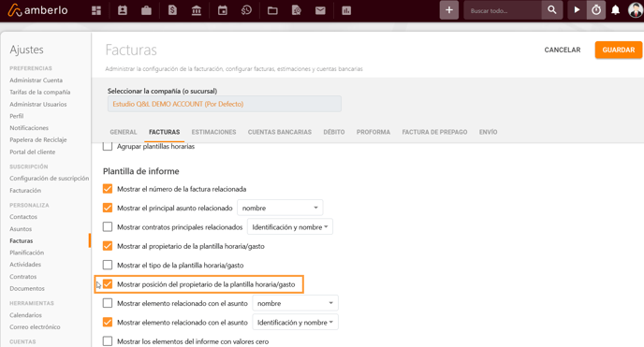Open Administrar Usuarios in sidebar
The image size is (644, 347).
pyautogui.click(x=38, y=104)
